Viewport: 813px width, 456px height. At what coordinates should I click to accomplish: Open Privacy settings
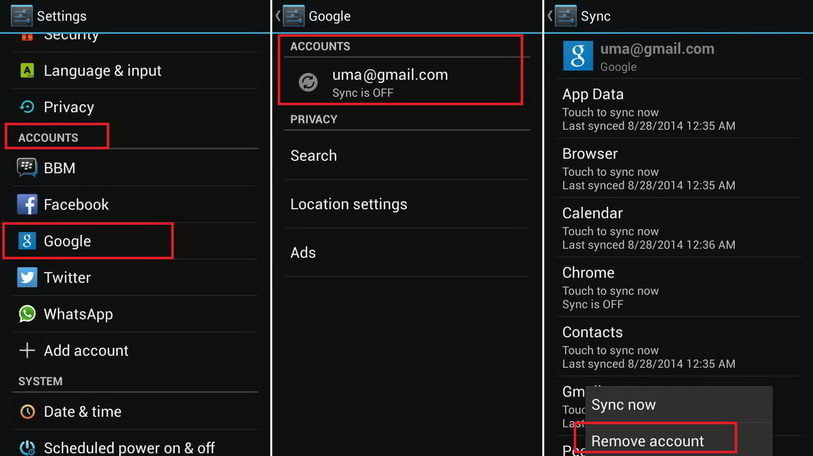coord(135,107)
